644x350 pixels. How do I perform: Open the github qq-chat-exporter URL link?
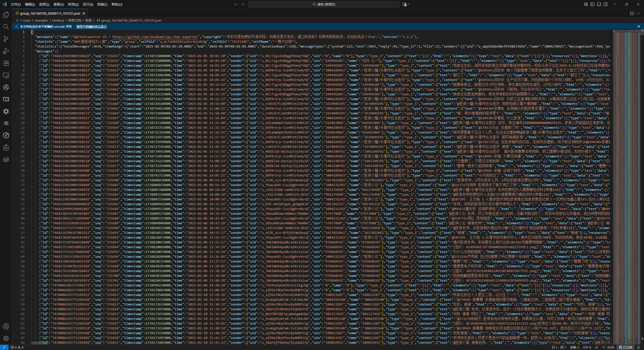point(155,37)
